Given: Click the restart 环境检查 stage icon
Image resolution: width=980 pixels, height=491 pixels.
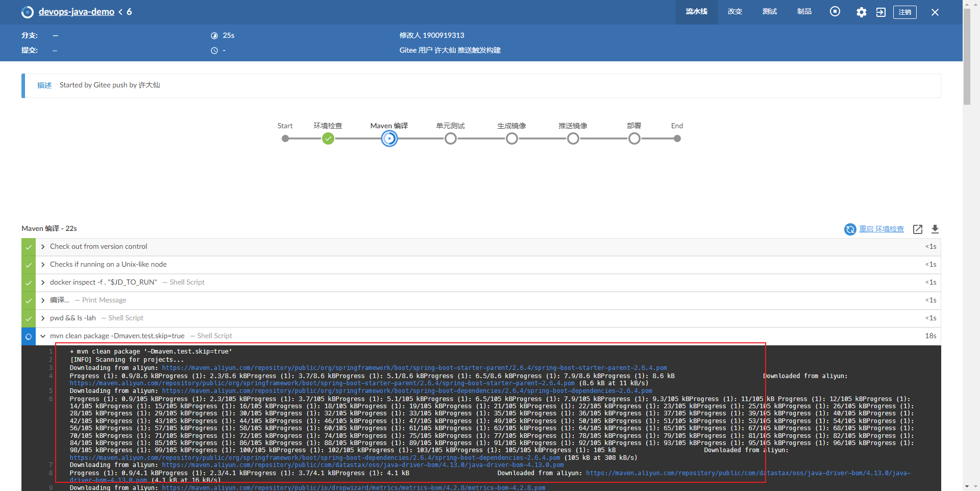Looking at the screenshot, I should (x=850, y=229).
